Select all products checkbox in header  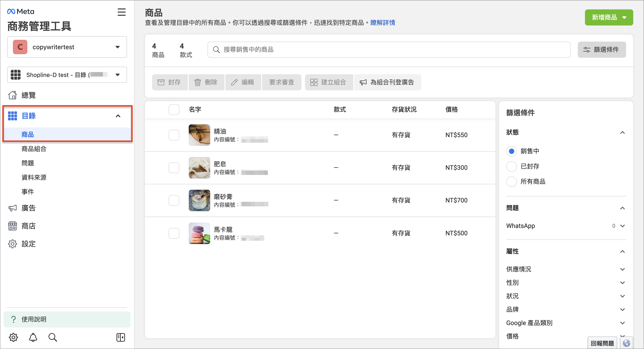point(174,110)
